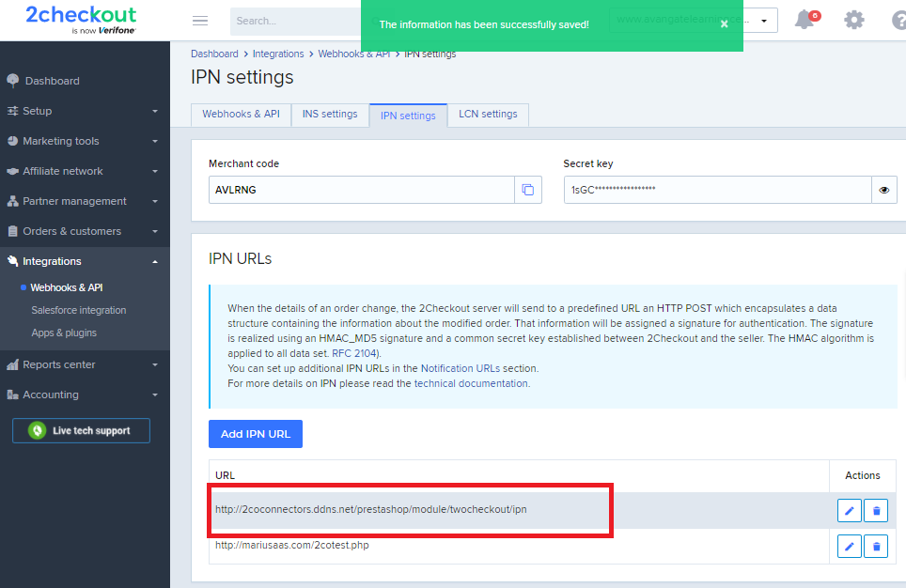Image resolution: width=906 pixels, height=588 pixels.
Task: Click the Orders & customers clipboard icon
Action: point(13,231)
